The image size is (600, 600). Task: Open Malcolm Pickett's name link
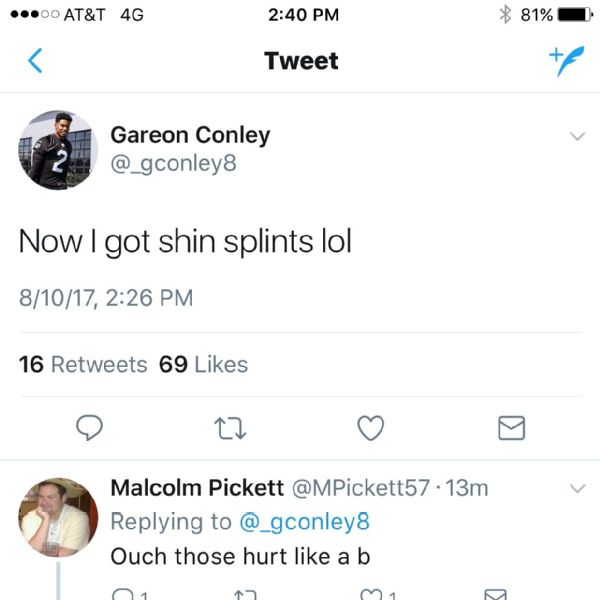point(197,488)
